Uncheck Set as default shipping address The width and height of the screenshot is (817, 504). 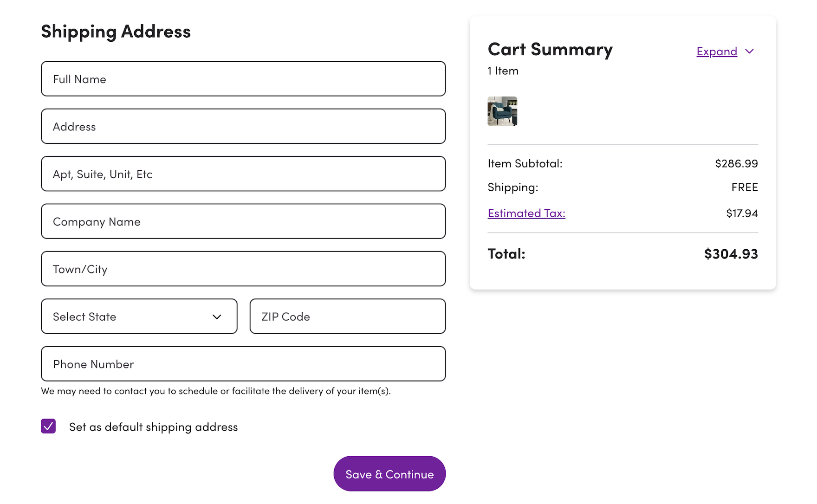click(48, 426)
